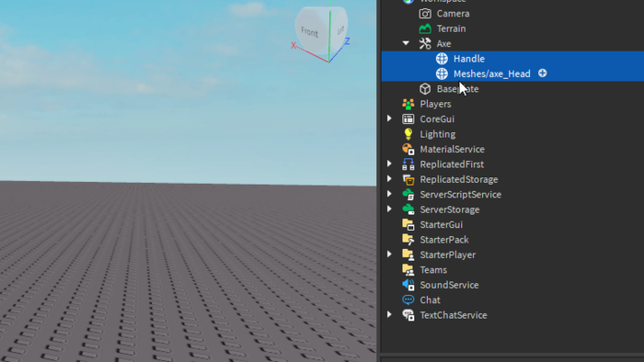
Task: Select the TextChatService label
Action: coord(454,315)
